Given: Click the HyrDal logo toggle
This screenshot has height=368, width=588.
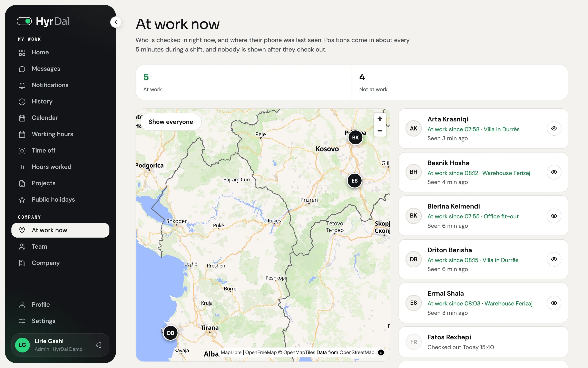Looking at the screenshot, I should pyautogui.click(x=24, y=21).
